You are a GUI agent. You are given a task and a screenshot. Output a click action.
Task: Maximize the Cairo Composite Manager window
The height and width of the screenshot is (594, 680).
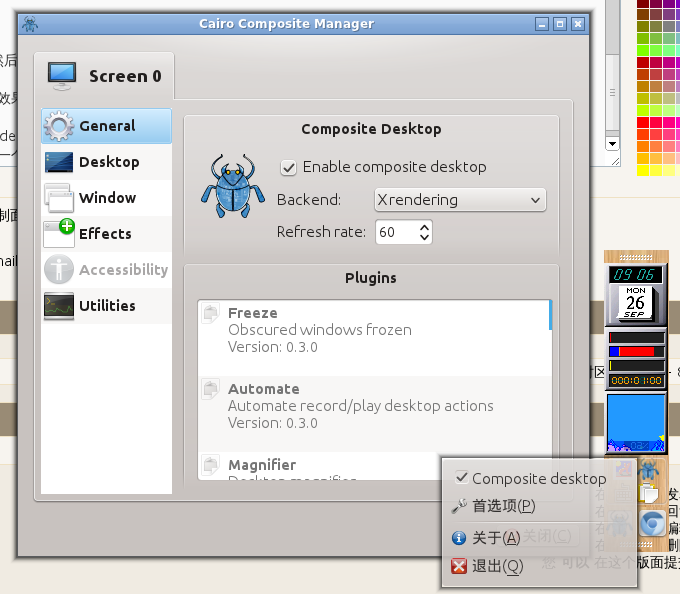pyautogui.click(x=560, y=24)
